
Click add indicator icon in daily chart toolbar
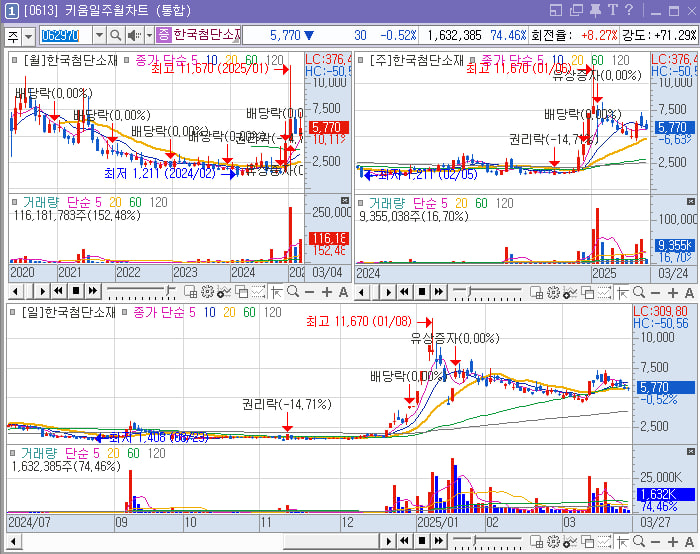pos(570,542)
